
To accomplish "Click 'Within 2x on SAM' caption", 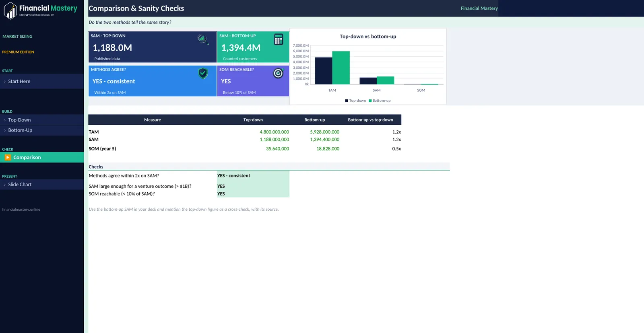I will coord(110,93).
